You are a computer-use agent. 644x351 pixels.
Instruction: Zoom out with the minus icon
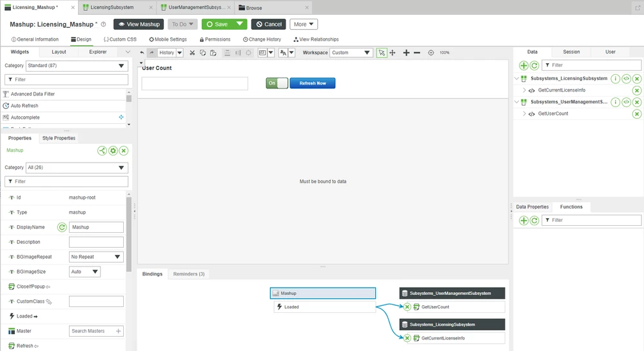[417, 53]
